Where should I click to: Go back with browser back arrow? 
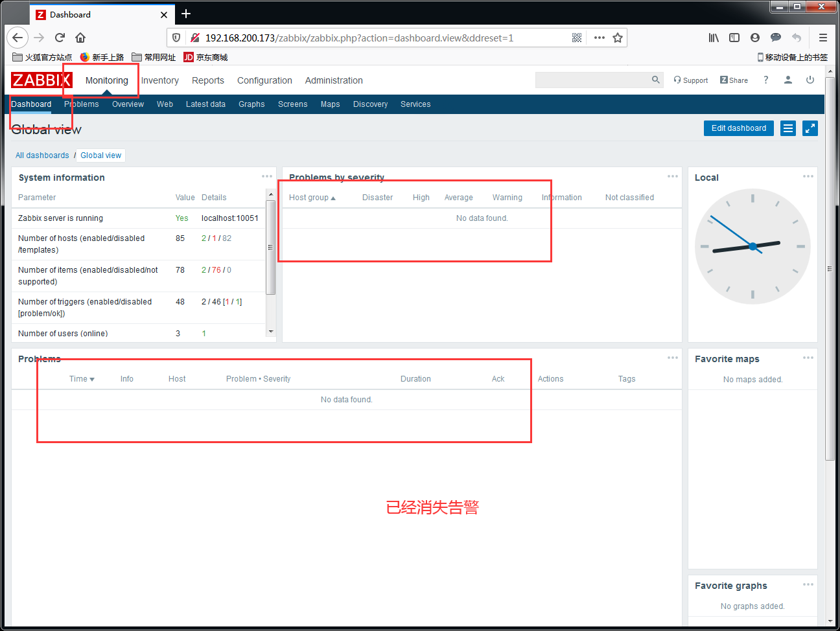pyautogui.click(x=17, y=38)
